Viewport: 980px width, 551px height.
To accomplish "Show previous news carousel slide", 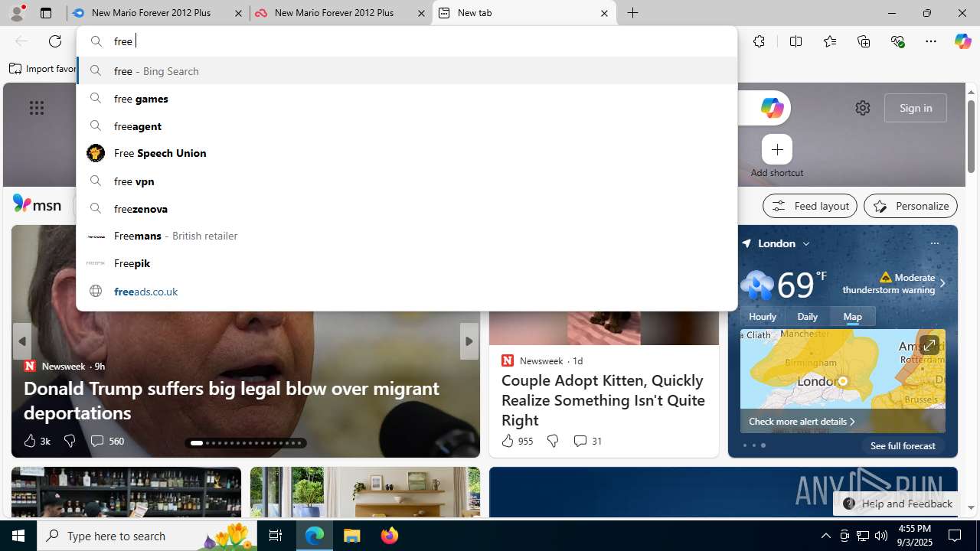I will [x=22, y=341].
